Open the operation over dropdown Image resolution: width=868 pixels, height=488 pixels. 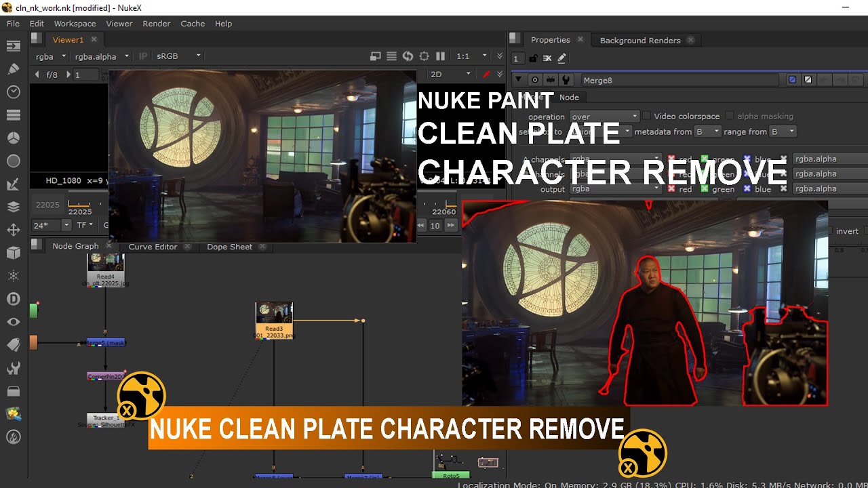604,117
